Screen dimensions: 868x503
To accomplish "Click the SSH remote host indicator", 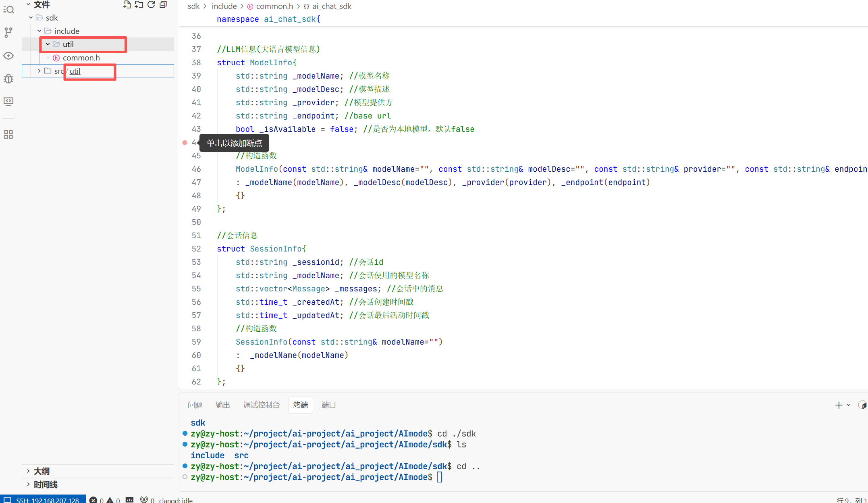I will 43,500.
